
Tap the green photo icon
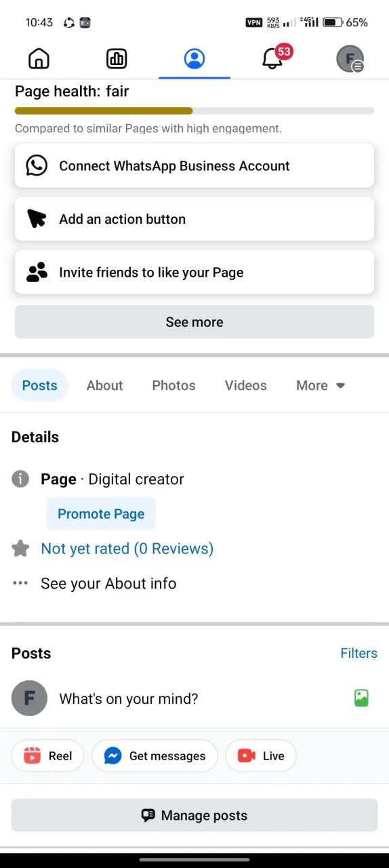coord(361,698)
